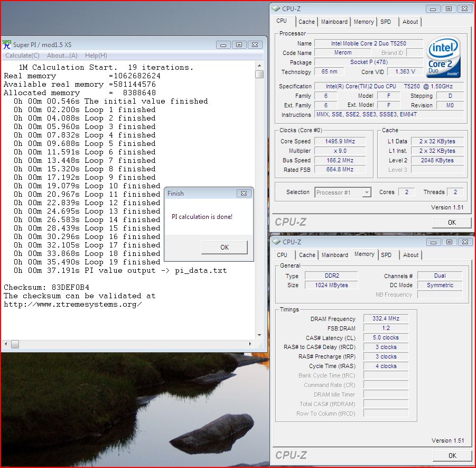Screen dimensions: 476x468
Task: Click right arrow of Super PI horizontal scrollbar
Action: point(250,344)
